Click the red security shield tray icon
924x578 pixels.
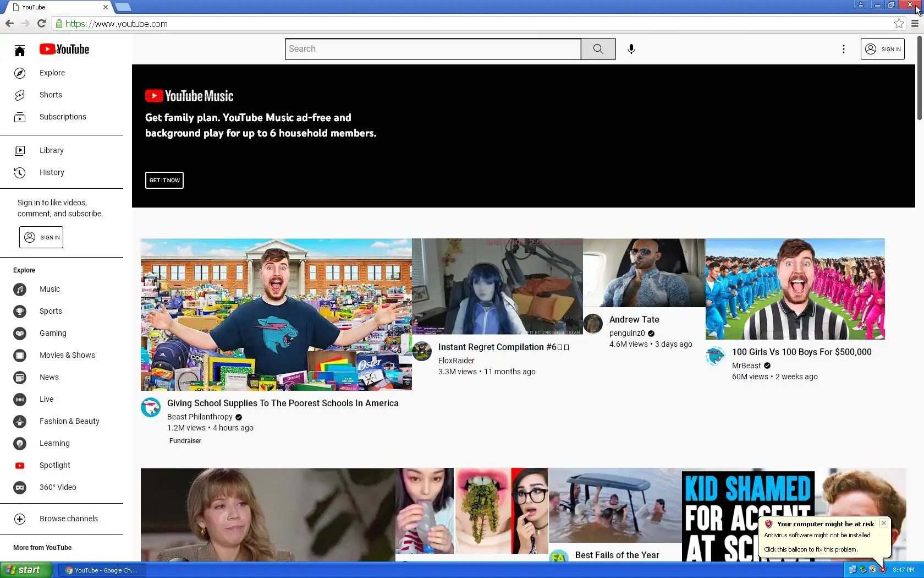pyautogui.click(x=883, y=570)
